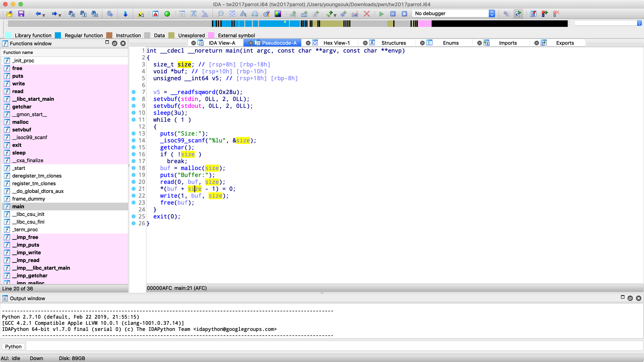Toggle breakpoint dot on line 14
This screenshot has width=644, height=362.
tap(134, 140)
